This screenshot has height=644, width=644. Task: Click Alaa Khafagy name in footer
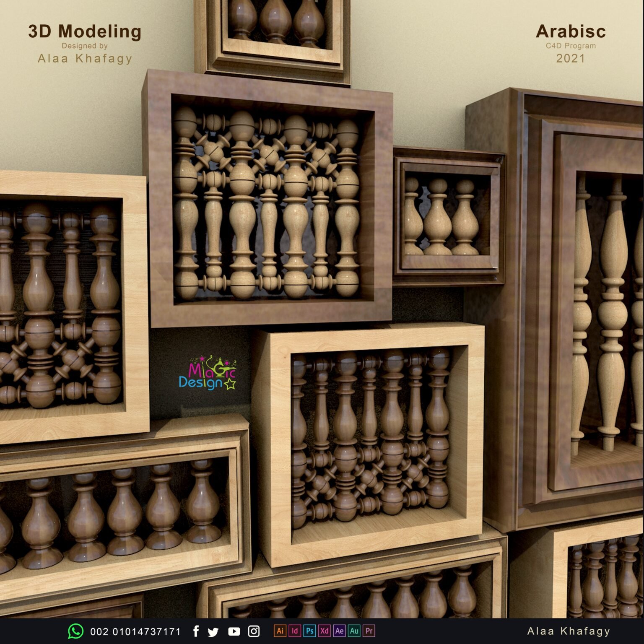tap(569, 631)
